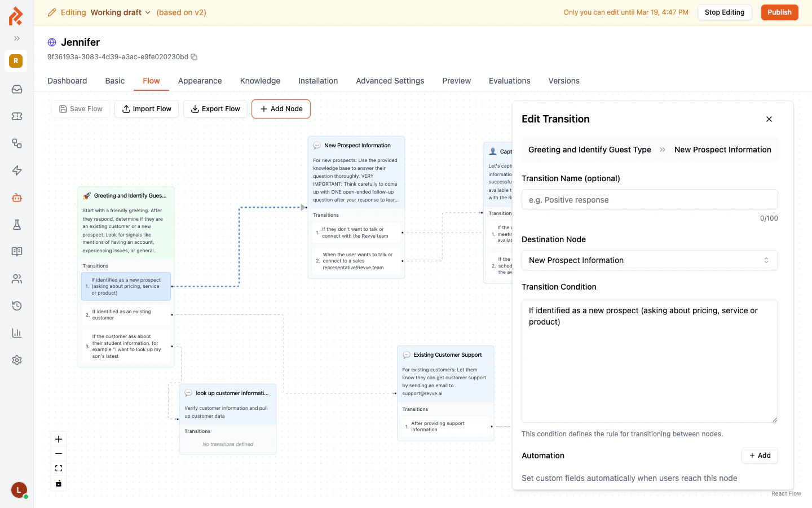Open the knowledge book icon in sidebar
The width and height of the screenshot is (812, 508).
click(16, 251)
